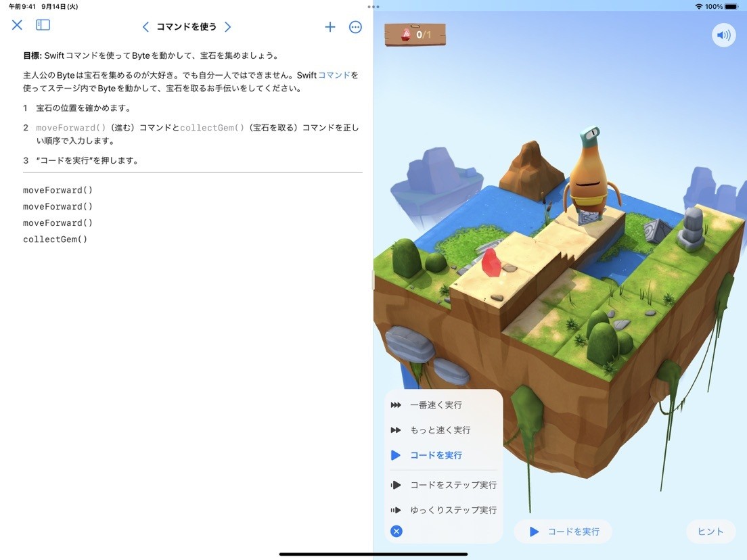
Task: Tap the gem counter 0/1 sign
Action: click(x=415, y=34)
